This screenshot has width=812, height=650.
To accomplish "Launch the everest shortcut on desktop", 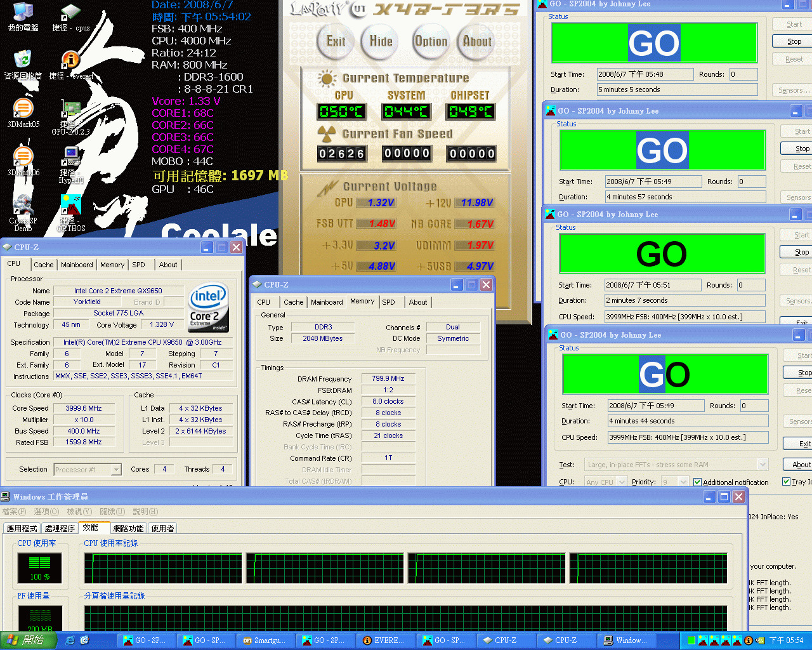I will [70, 65].
